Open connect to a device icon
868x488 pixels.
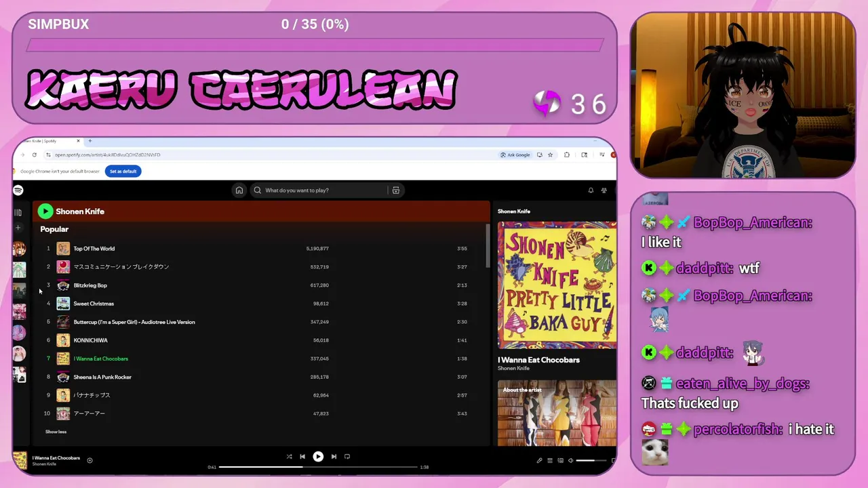560,461
